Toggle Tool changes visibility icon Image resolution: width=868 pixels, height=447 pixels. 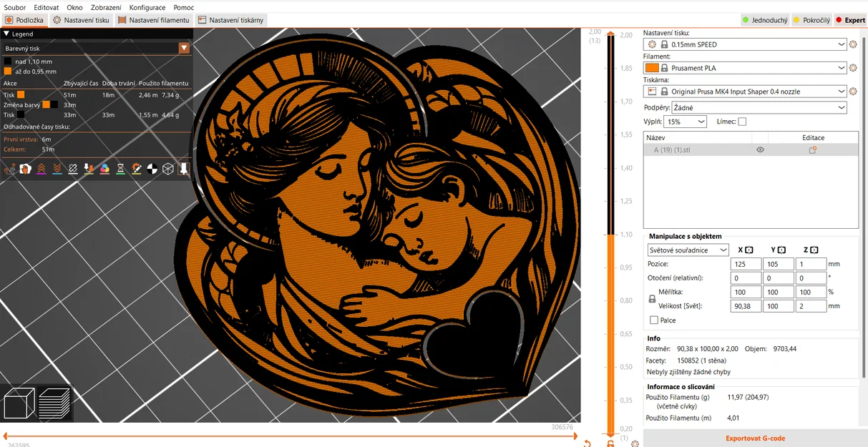point(89,169)
